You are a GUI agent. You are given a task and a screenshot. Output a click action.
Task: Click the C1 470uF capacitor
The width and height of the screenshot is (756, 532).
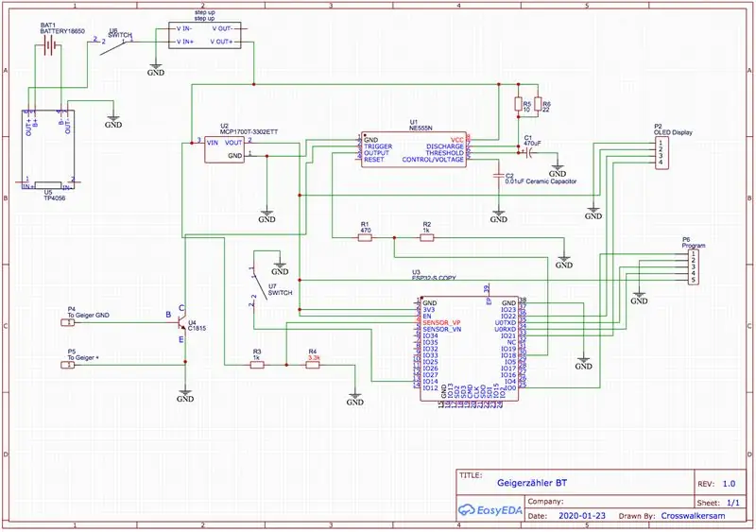click(528, 153)
